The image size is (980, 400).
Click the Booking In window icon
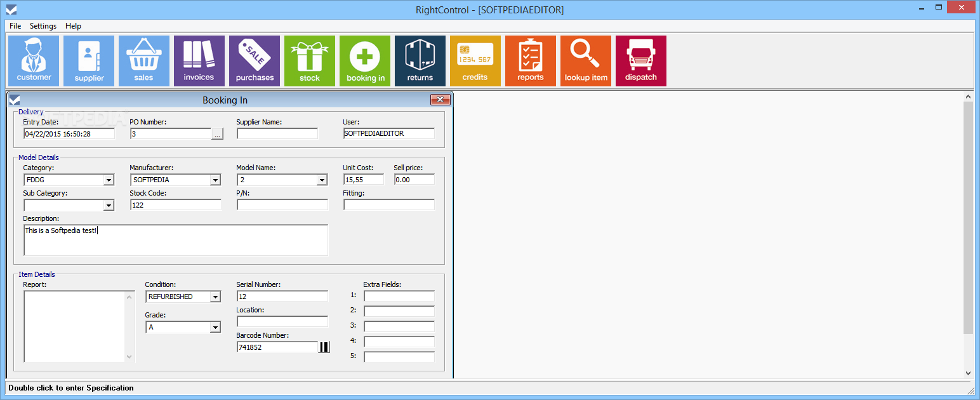tap(15, 100)
